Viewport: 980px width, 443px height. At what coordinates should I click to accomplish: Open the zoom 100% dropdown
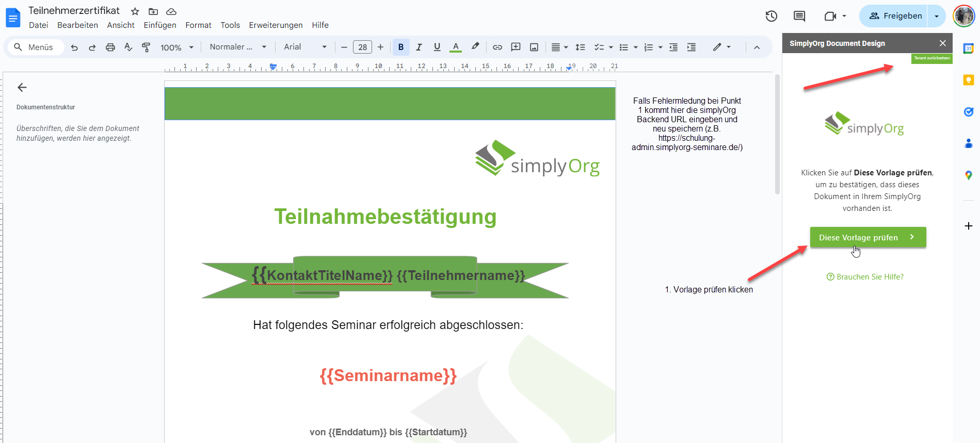pos(176,47)
